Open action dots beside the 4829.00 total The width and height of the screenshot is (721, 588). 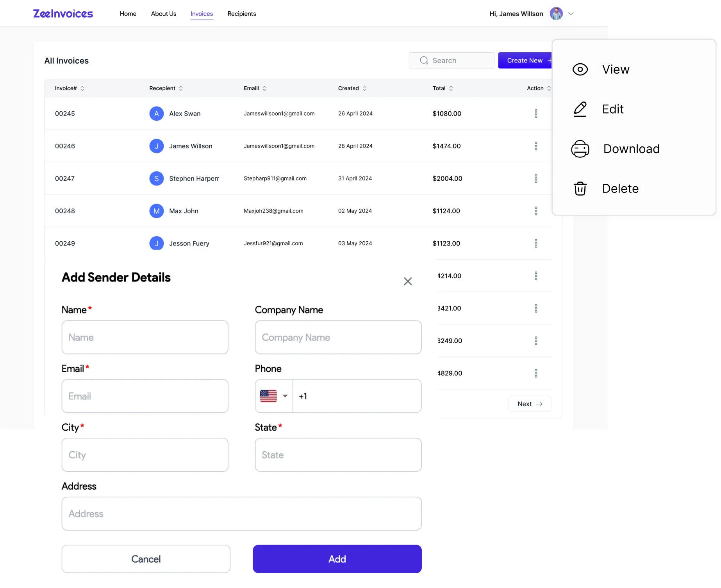tap(536, 373)
